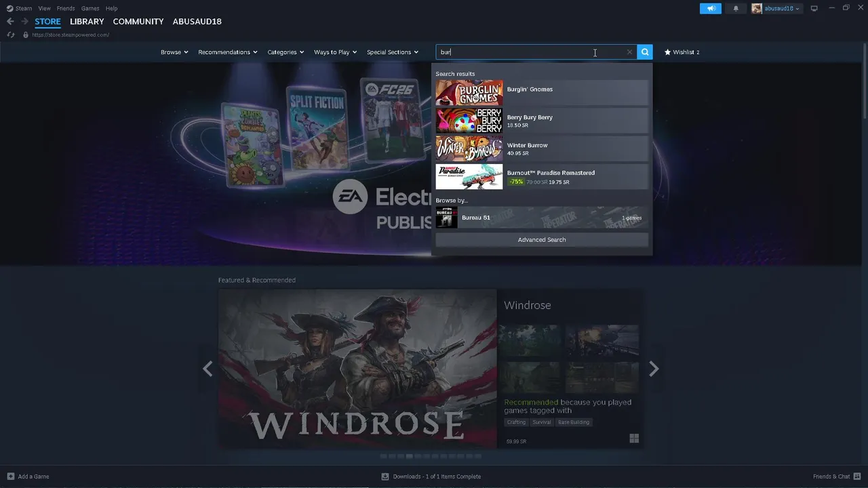Viewport: 868px width, 488px height.
Task: Open Friends & Chat
Action: (x=836, y=476)
